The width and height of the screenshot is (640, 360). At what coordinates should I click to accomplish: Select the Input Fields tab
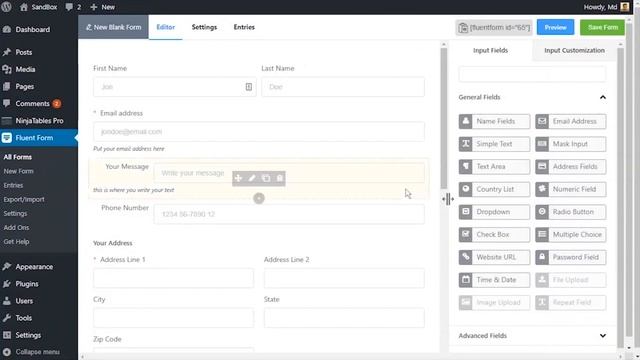point(490,50)
